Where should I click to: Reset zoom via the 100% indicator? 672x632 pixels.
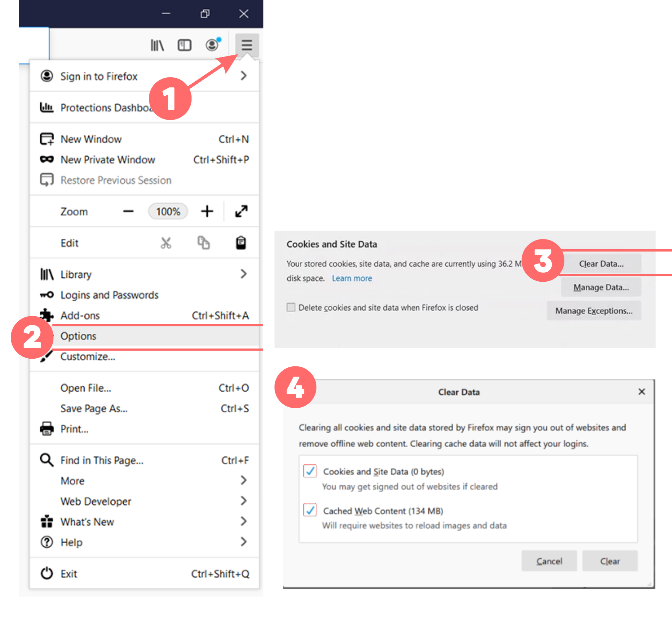click(168, 212)
